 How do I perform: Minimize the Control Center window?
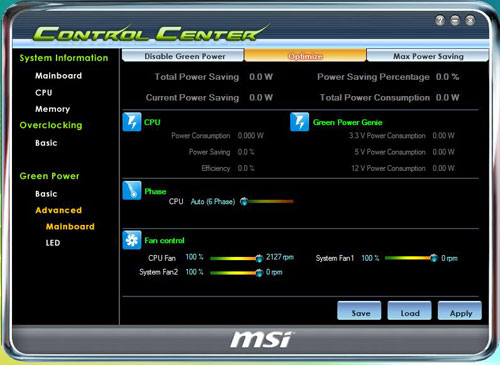pyautogui.click(x=455, y=20)
